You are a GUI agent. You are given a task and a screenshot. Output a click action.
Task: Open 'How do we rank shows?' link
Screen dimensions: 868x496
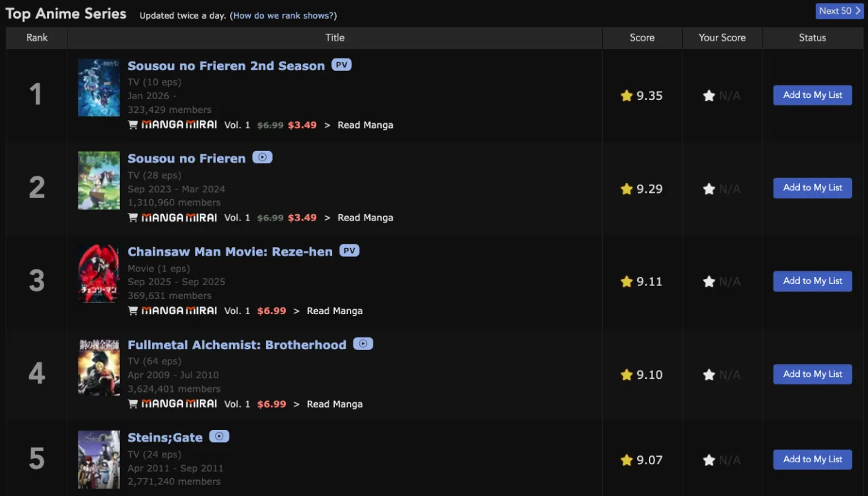[283, 15]
